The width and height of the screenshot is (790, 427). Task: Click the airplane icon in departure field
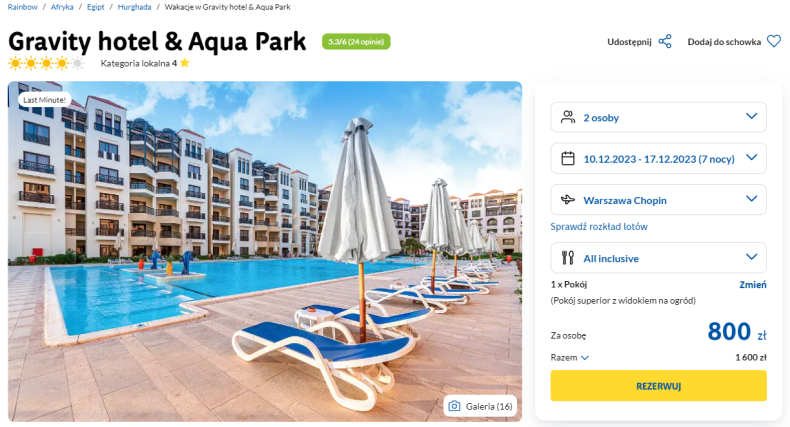pyautogui.click(x=568, y=200)
